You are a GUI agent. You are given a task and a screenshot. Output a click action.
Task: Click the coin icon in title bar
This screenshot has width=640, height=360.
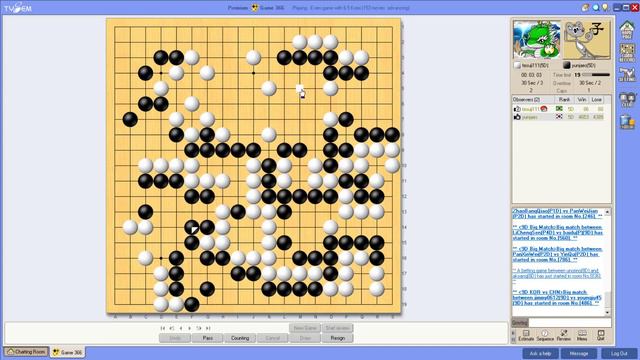pos(585,7)
